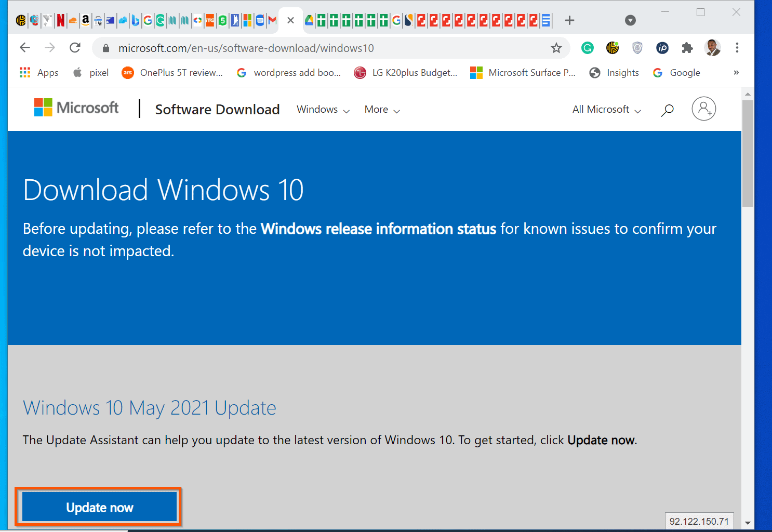
Task: Open site search via magnifier icon
Action: pos(667,110)
